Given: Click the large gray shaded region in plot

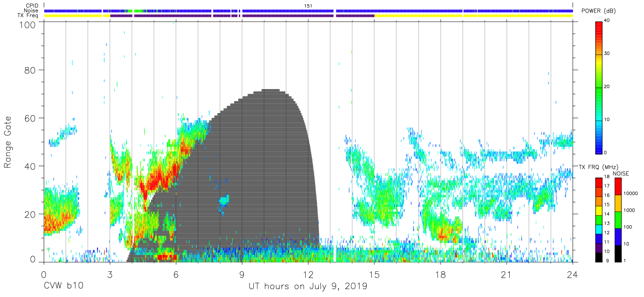Looking at the screenshot, I should (252, 175).
